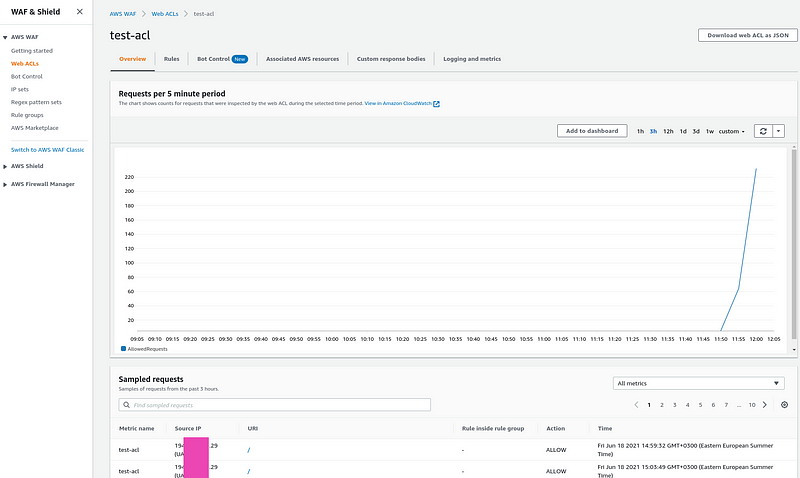Expand the AWS Firewall Manager section

coord(5,184)
